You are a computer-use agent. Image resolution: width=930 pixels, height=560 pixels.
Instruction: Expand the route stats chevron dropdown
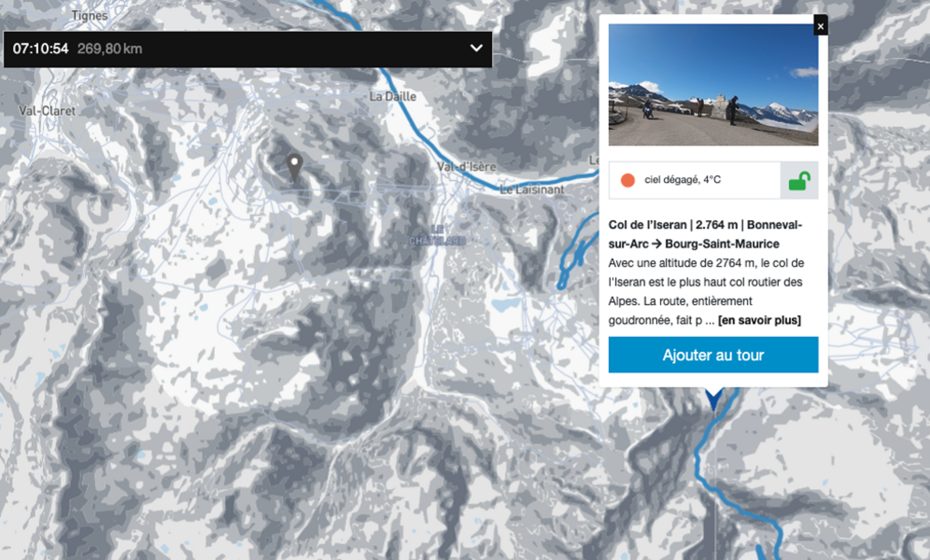[476, 49]
